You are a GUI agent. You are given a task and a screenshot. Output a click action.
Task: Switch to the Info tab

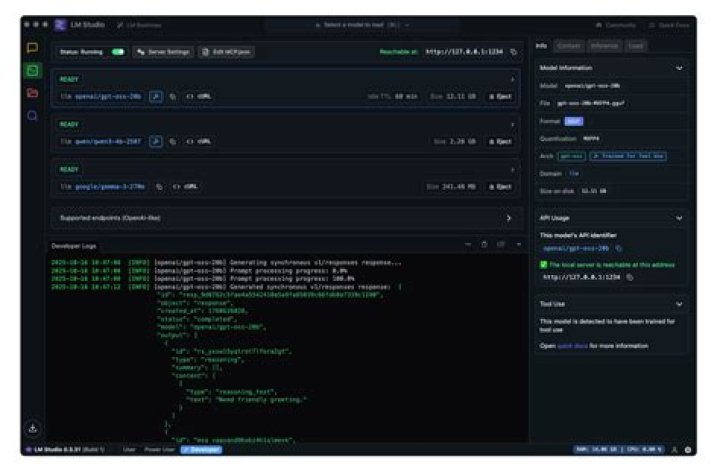542,46
